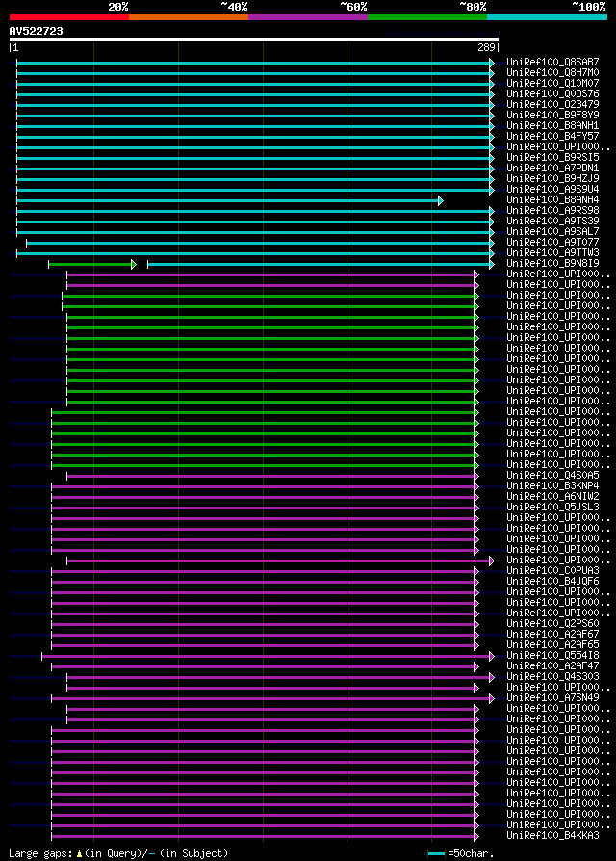Open hit UniRef100_A9RS98
Viewport: 616px width, 861px height.
coord(552,210)
